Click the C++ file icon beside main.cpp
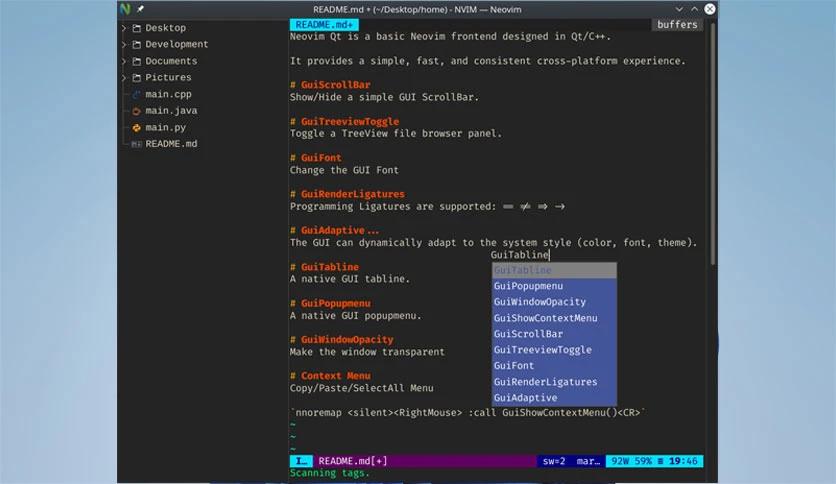This screenshot has width=836, height=484. pos(136,94)
